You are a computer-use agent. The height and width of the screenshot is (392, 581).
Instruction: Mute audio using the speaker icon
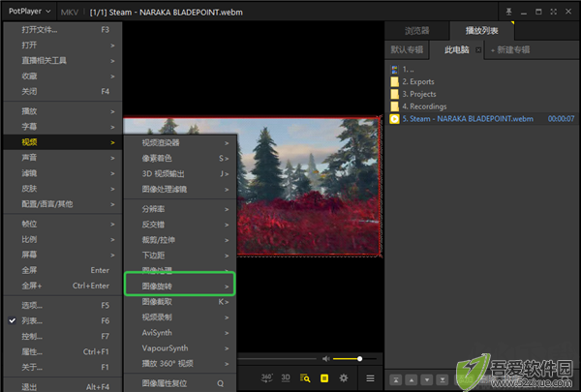[326, 359]
